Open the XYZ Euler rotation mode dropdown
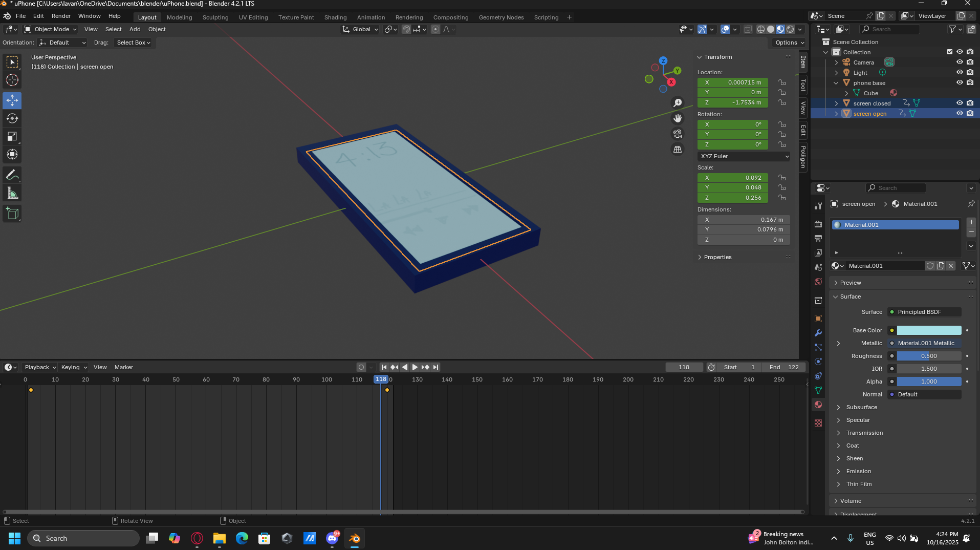This screenshot has width=980, height=550. [x=744, y=156]
